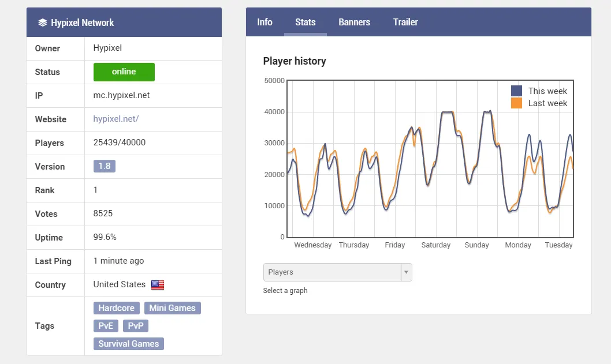Click the uptime value 99.6%
611x364 pixels.
coord(105,237)
